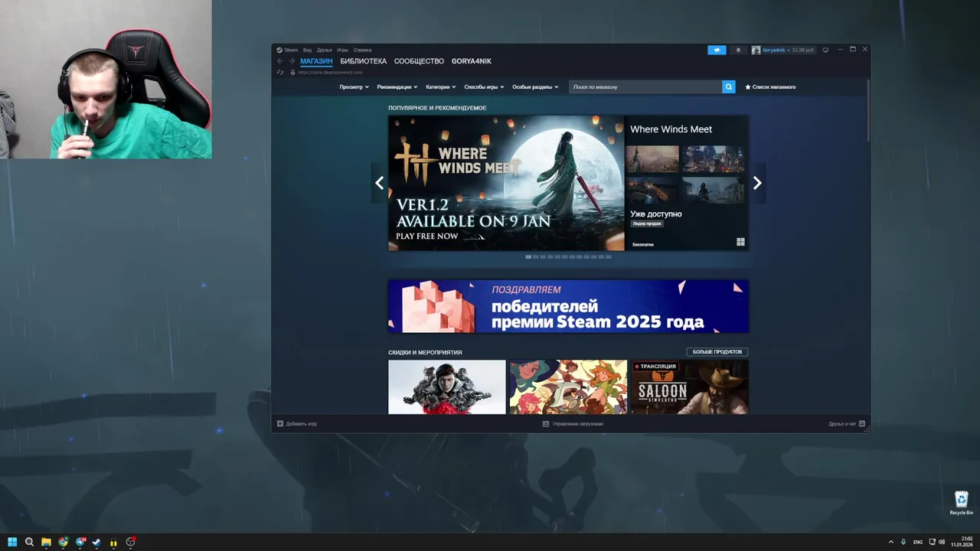Open the Saloon Simulator sale tile
Screen dimensions: 980x551
click(x=690, y=387)
